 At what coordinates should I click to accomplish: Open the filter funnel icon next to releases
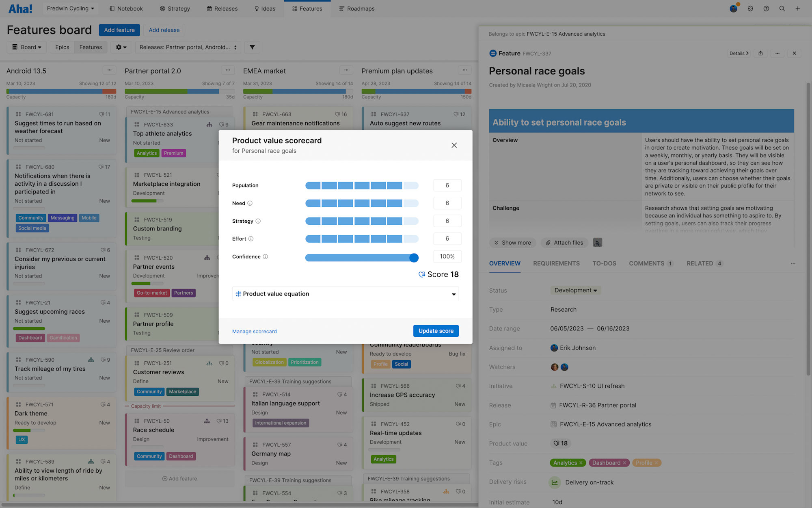click(252, 47)
